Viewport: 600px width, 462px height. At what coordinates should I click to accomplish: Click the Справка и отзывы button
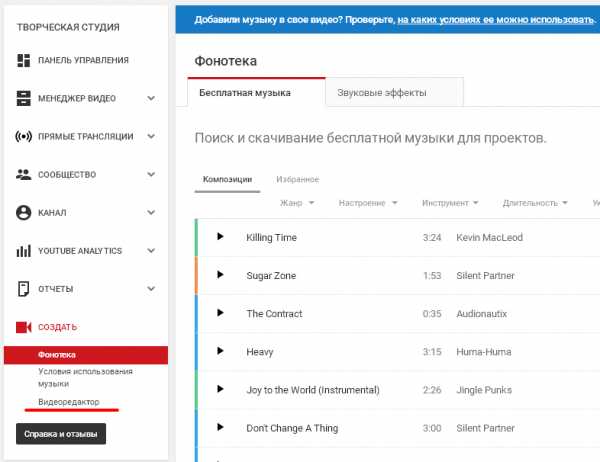61,434
